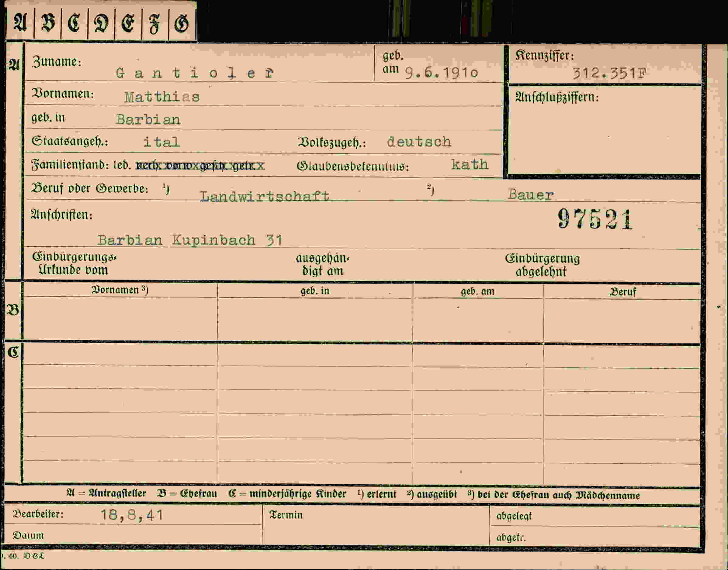Click the 'geb. in' column header
Image resolution: width=728 pixels, height=570 pixels.
pyautogui.click(x=315, y=291)
